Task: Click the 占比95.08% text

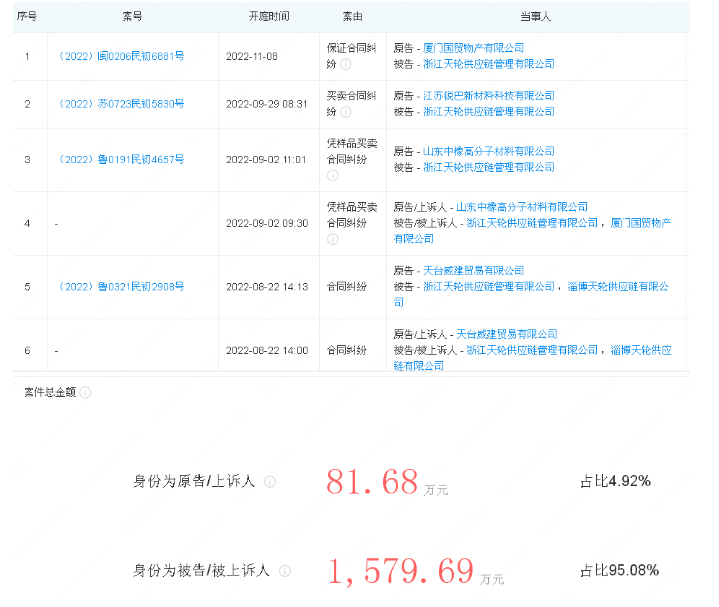Action: pyautogui.click(x=619, y=570)
